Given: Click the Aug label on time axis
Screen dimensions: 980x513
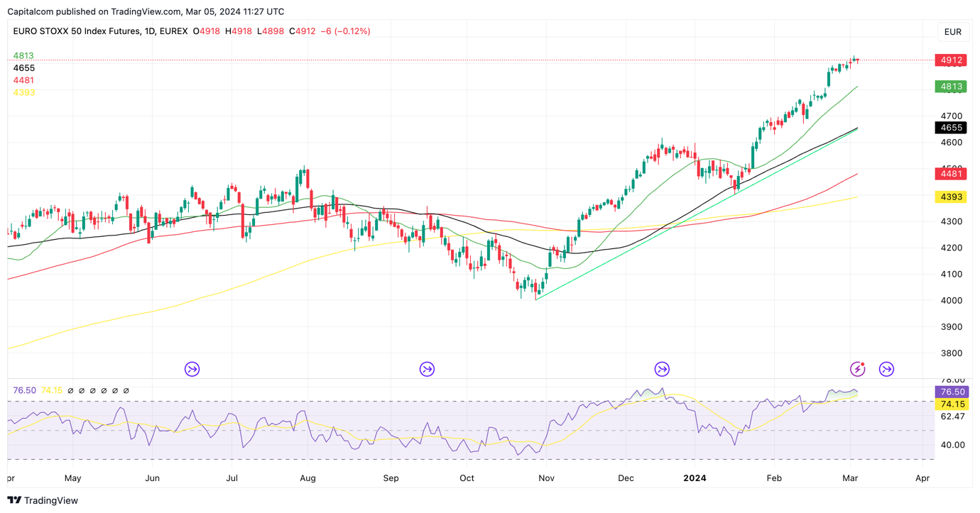Looking at the screenshot, I should [307, 479].
